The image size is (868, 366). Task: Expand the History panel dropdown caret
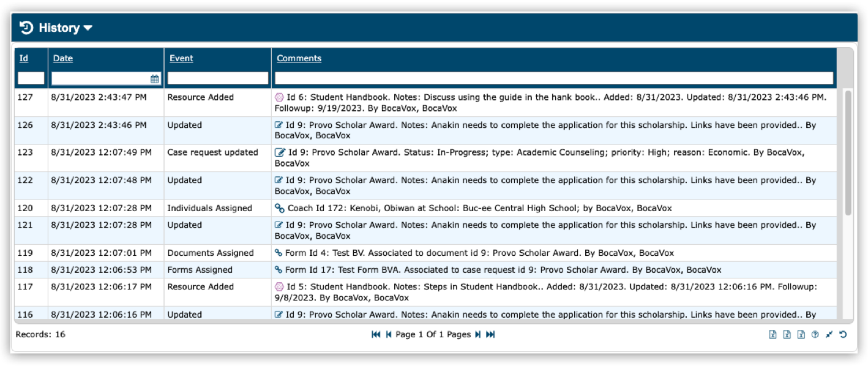coord(88,28)
